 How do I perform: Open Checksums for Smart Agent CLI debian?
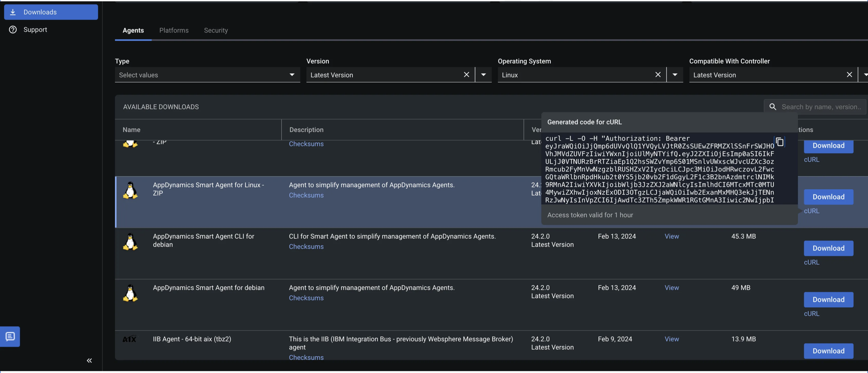tap(306, 247)
